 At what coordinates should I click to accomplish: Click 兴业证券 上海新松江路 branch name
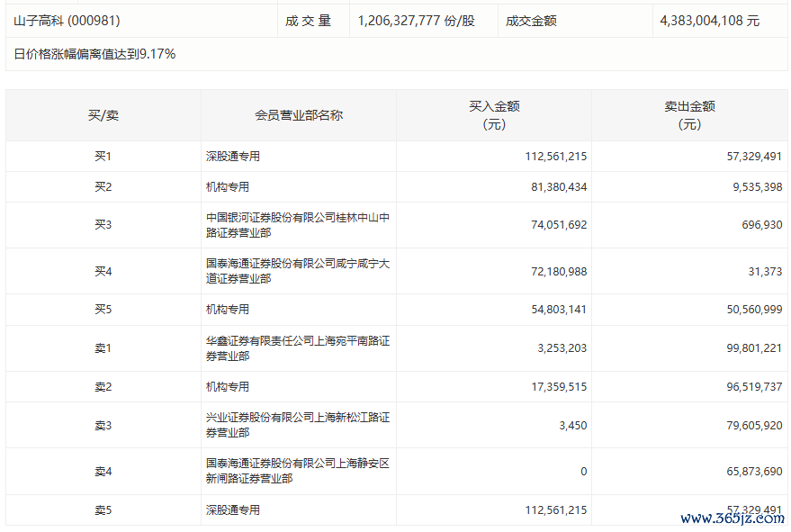[298, 425]
